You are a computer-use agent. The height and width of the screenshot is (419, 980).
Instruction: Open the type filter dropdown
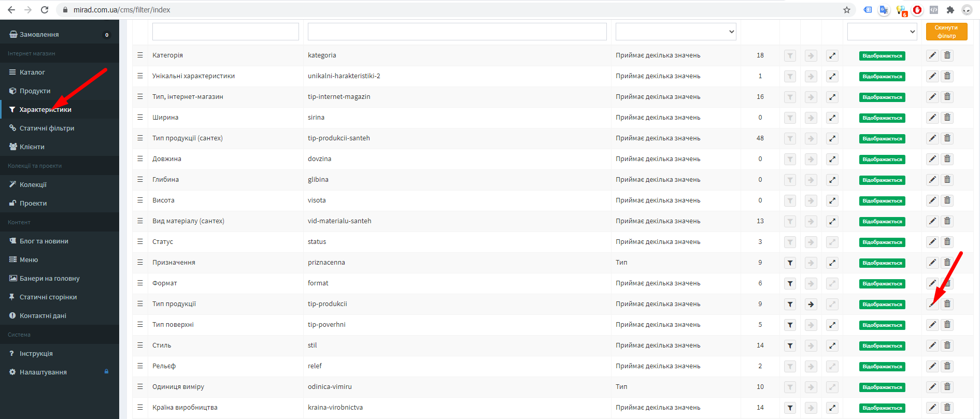(676, 32)
